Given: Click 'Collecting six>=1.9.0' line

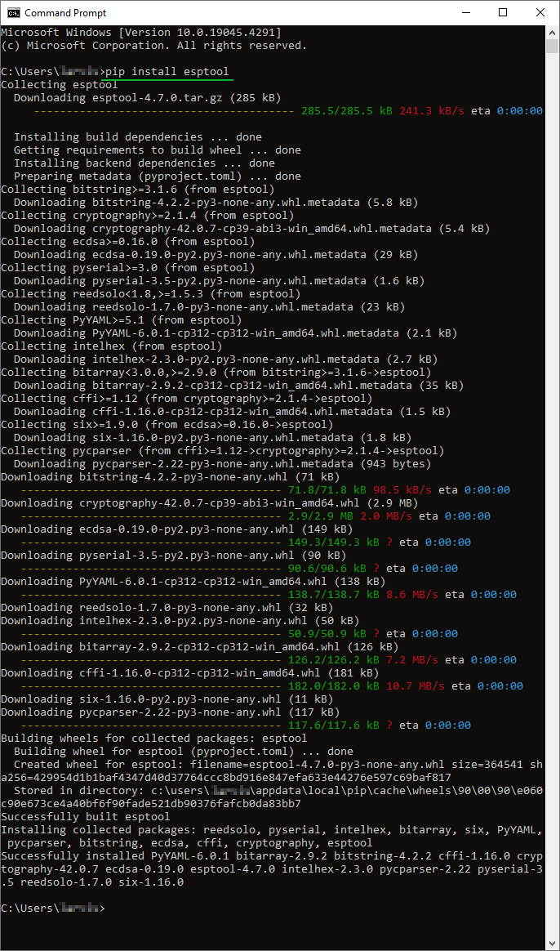Looking at the screenshot, I should 167,424.
